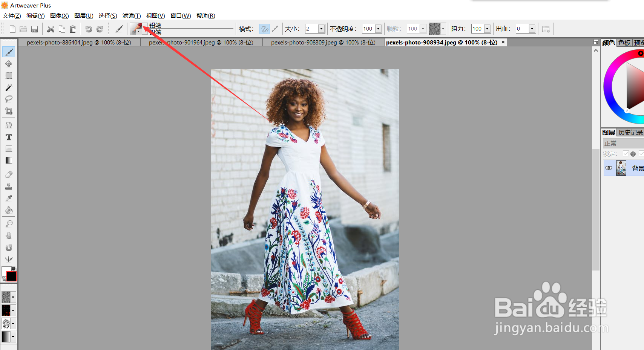Open the resistance (阻力) dropdown
This screenshot has width=644, height=350.
click(488, 29)
